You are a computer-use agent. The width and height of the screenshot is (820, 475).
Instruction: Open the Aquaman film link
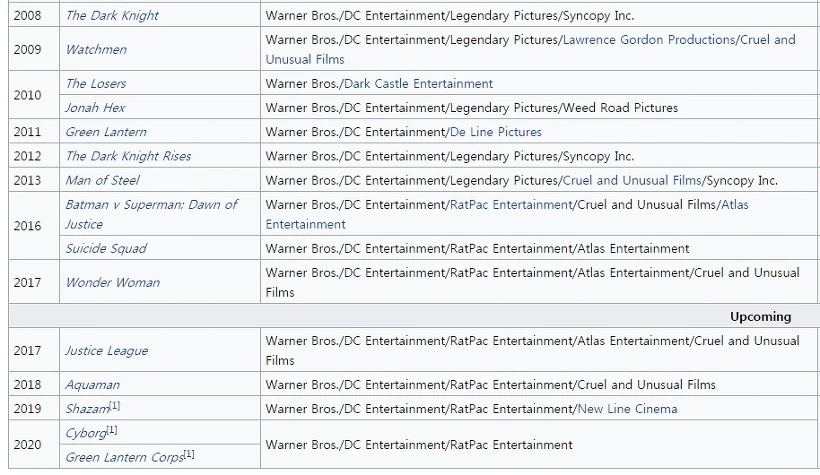[93, 385]
